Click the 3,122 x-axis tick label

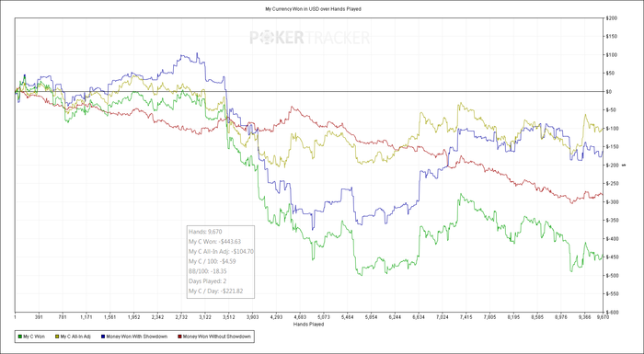(x=205, y=317)
